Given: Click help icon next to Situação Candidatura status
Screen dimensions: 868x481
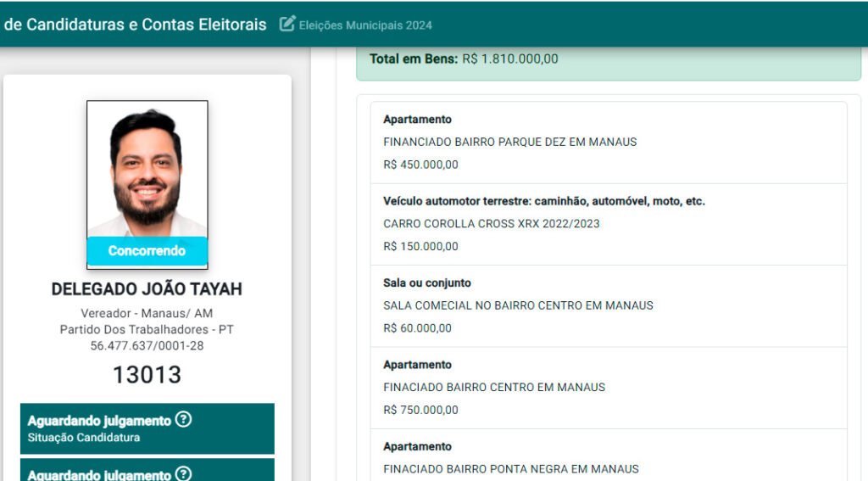Looking at the screenshot, I should [183, 419].
